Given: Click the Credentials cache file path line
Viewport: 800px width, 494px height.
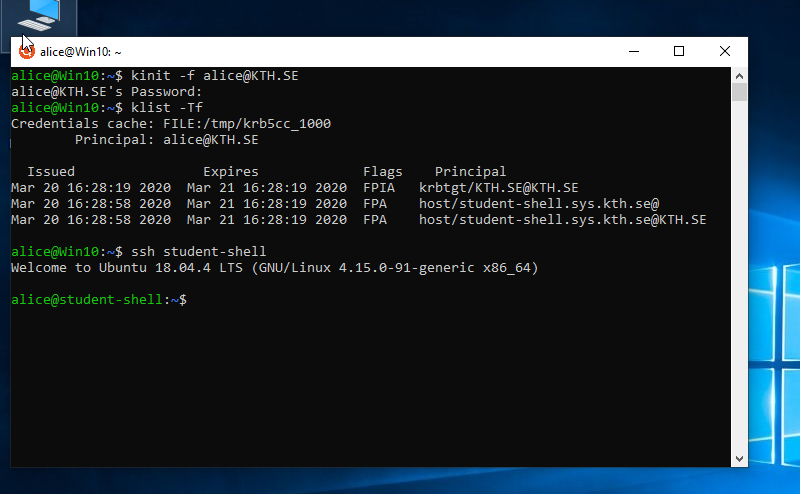Looking at the screenshot, I should [x=170, y=124].
